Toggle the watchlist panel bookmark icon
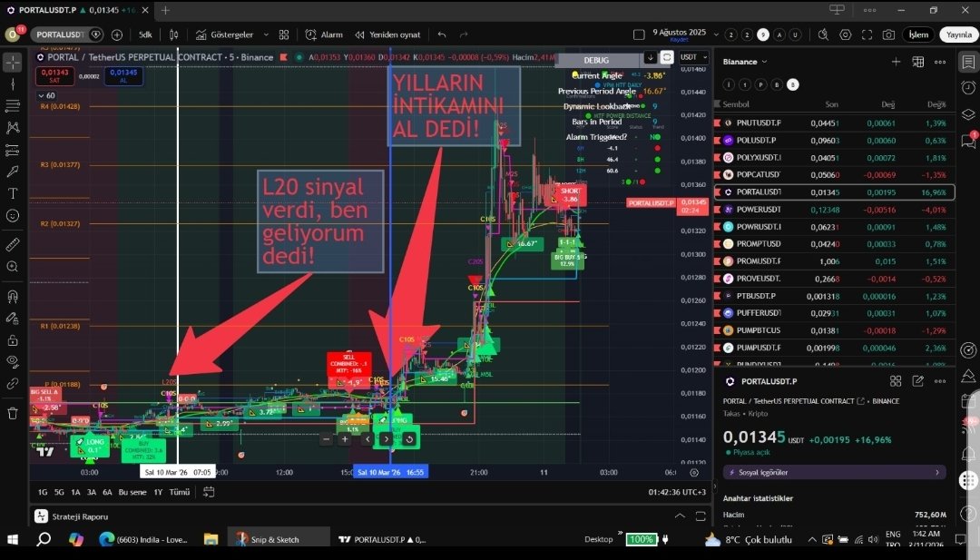 click(x=968, y=62)
